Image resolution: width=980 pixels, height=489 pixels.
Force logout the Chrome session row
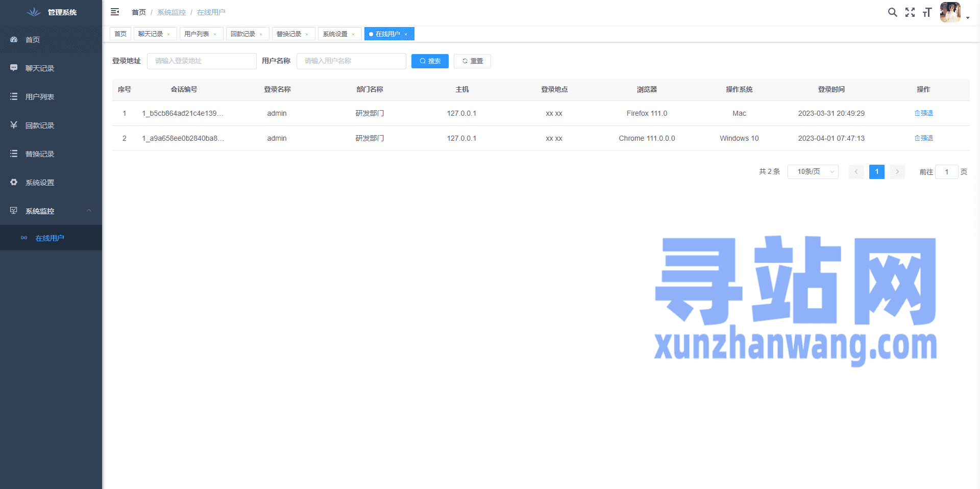(923, 138)
